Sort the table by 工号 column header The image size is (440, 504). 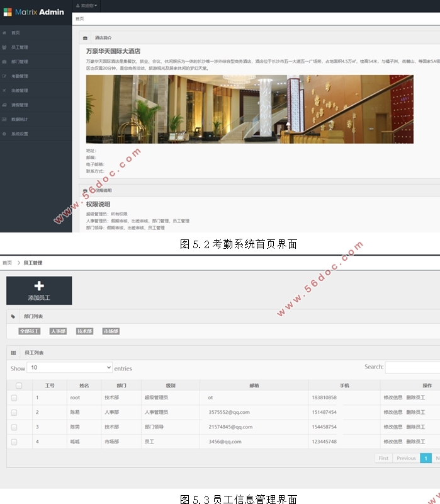tap(50, 386)
